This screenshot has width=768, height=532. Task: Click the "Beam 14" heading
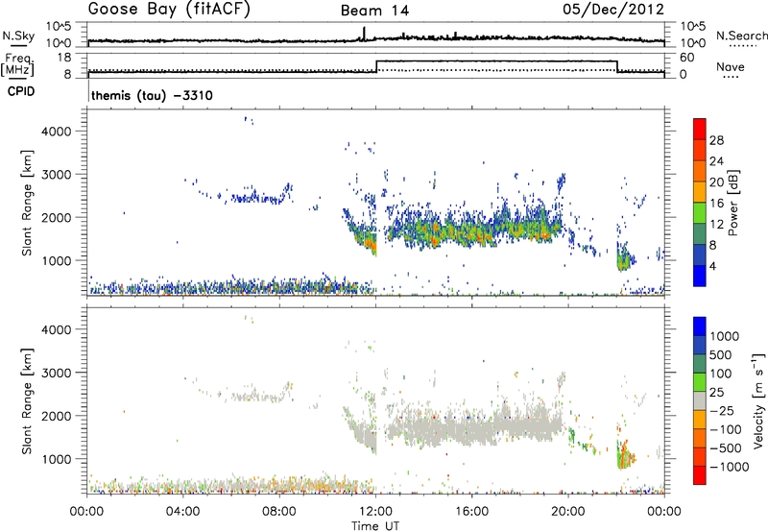coord(374,11)
